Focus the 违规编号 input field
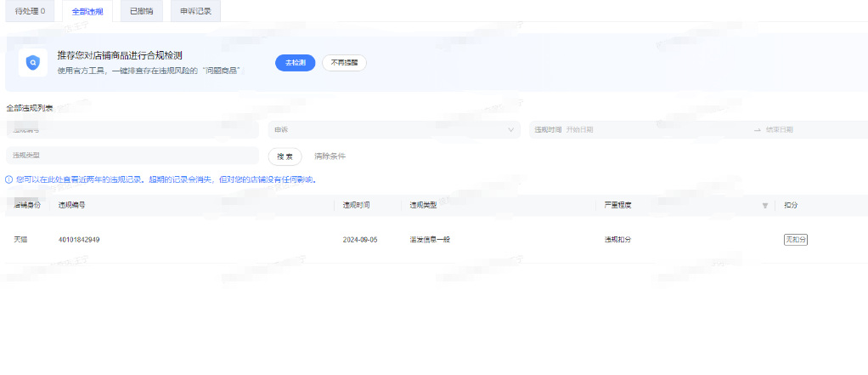Image resolution: width=868 pixels, height=375 pixels. click(132, 130)
